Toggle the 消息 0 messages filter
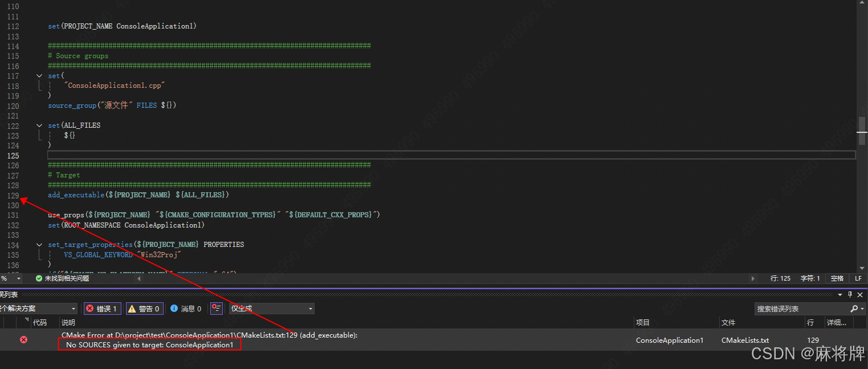The width and height of the screenshot is (868, 369). point(186,309)
